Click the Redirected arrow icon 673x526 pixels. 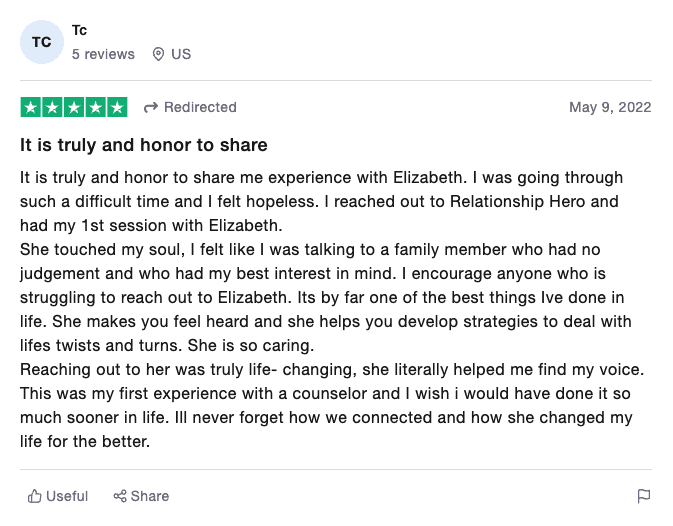point(151,107)
